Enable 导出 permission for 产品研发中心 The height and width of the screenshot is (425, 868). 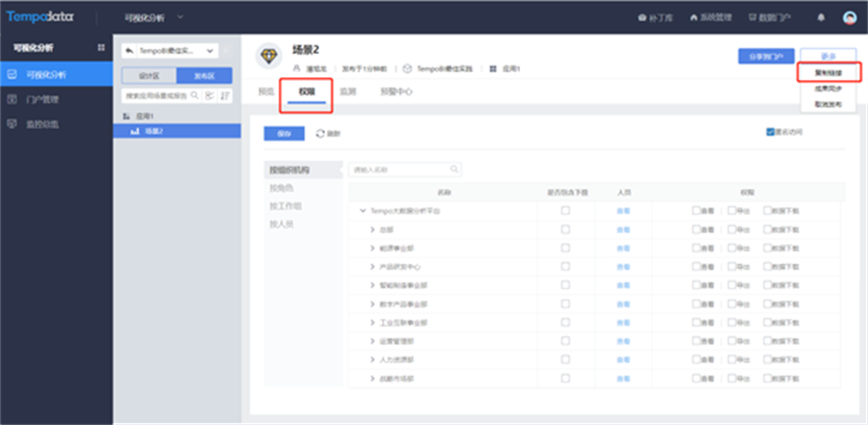point(732,266)
